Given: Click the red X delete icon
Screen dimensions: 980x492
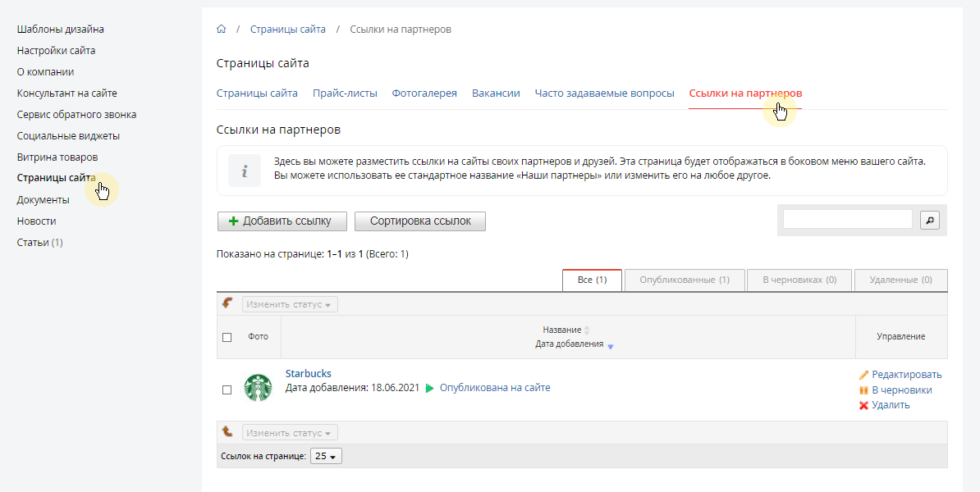Looking at the screenshot, I should pyautogui.click(x=863, y=405).
